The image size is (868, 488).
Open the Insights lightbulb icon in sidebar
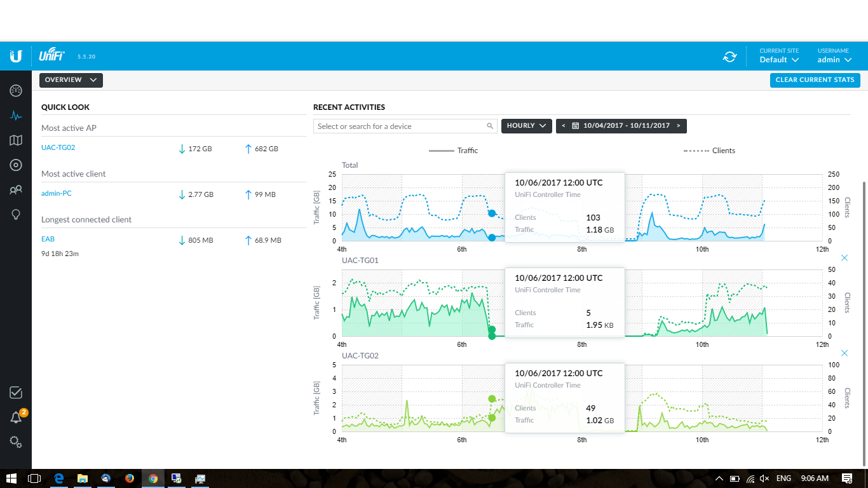(16, 215)
